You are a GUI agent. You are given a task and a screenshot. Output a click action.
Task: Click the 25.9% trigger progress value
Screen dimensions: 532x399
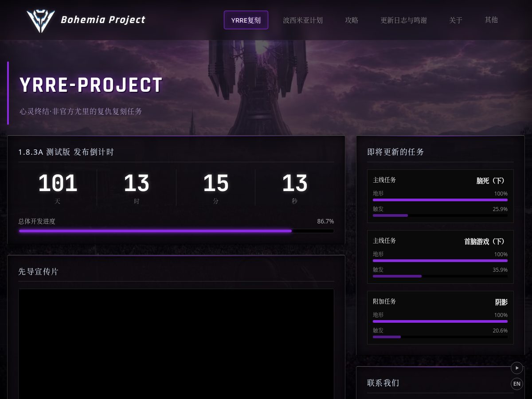coord(500,209)
